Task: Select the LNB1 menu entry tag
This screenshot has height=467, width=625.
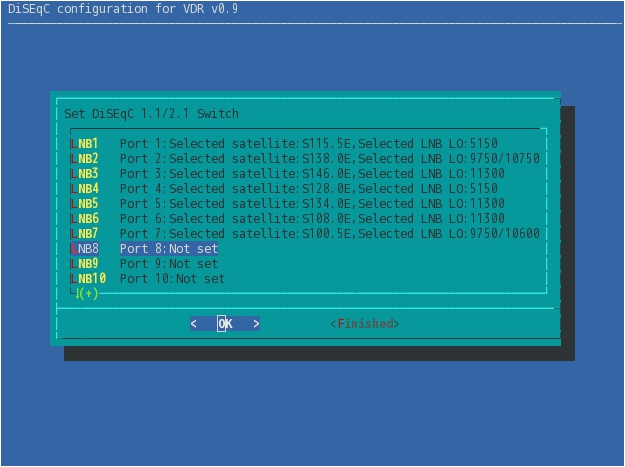Action: pyautogui.click(x=85, y=144)
